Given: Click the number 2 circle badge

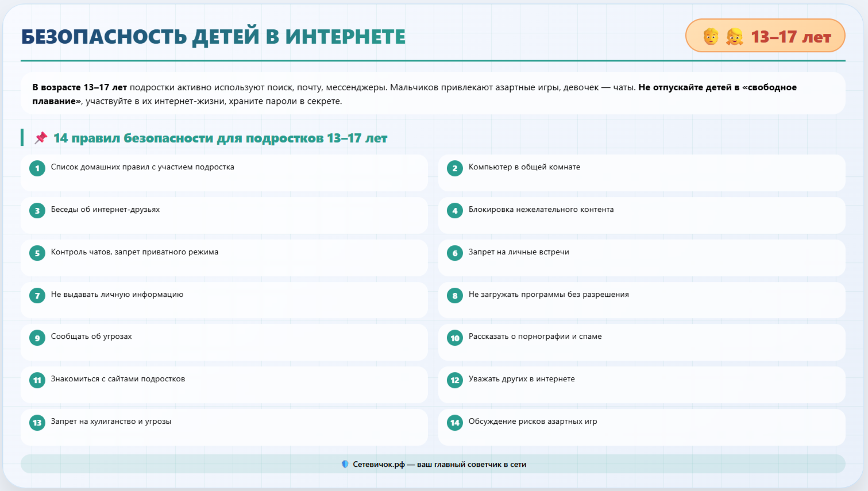Looking at the screenshot, I should coord(455,168).
